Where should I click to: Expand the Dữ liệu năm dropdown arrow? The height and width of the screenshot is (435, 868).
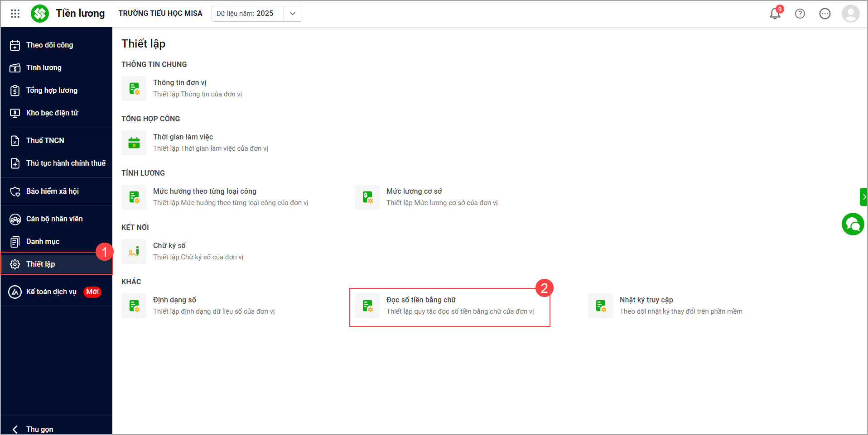click(x=293, y=14)
